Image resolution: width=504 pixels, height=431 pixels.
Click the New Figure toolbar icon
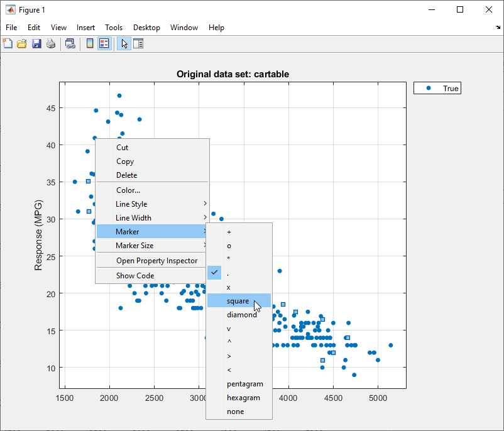pyautogui.click(x=8, y=43)
